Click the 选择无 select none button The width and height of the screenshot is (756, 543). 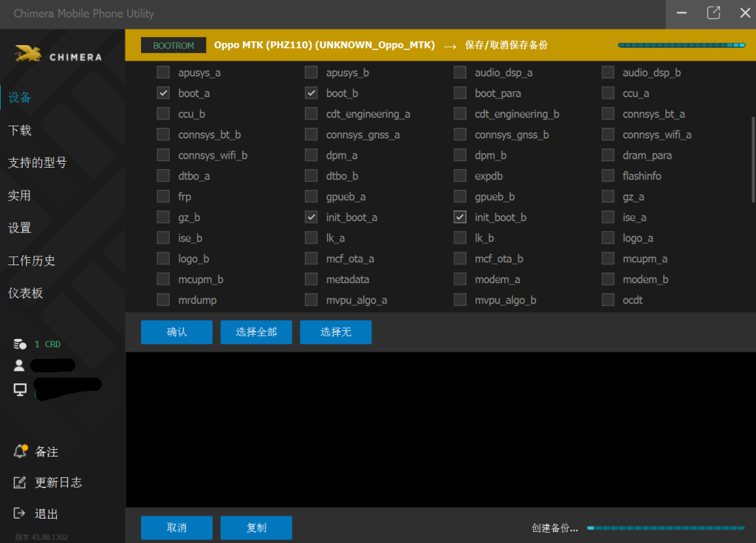click(336, 332)
